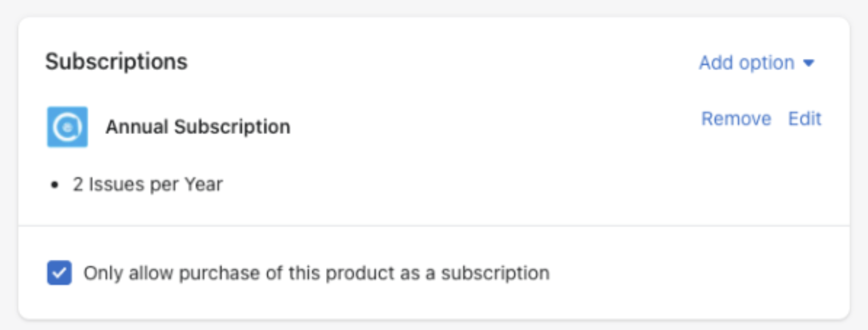
Task: Click the divider line above the checkbox
Action: point(434,225)
